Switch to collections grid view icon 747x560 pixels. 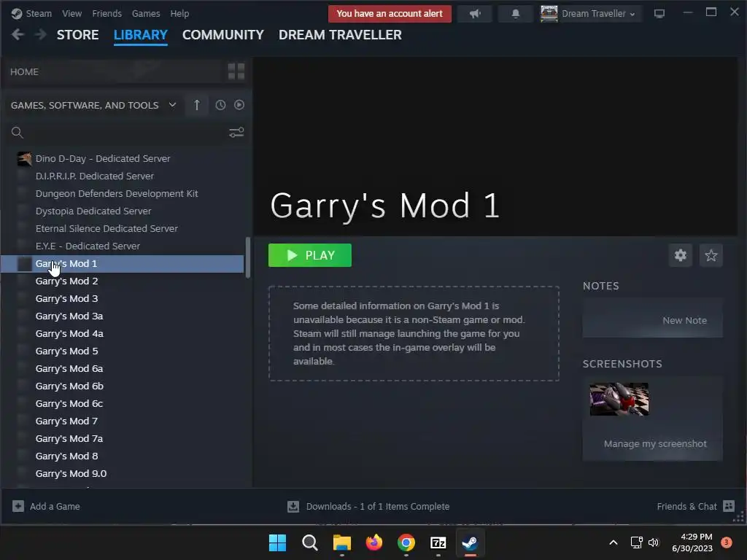(236, 71)
